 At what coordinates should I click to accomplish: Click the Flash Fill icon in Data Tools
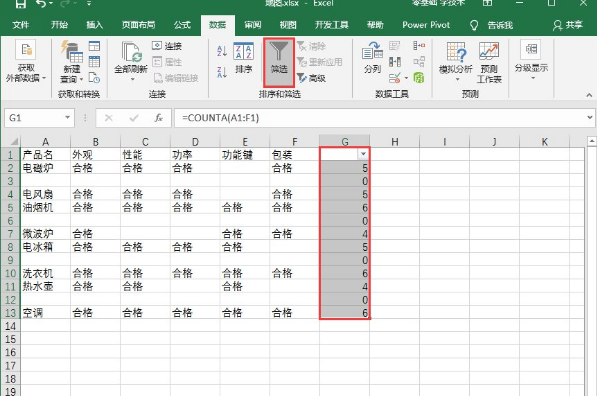(394, 46)
